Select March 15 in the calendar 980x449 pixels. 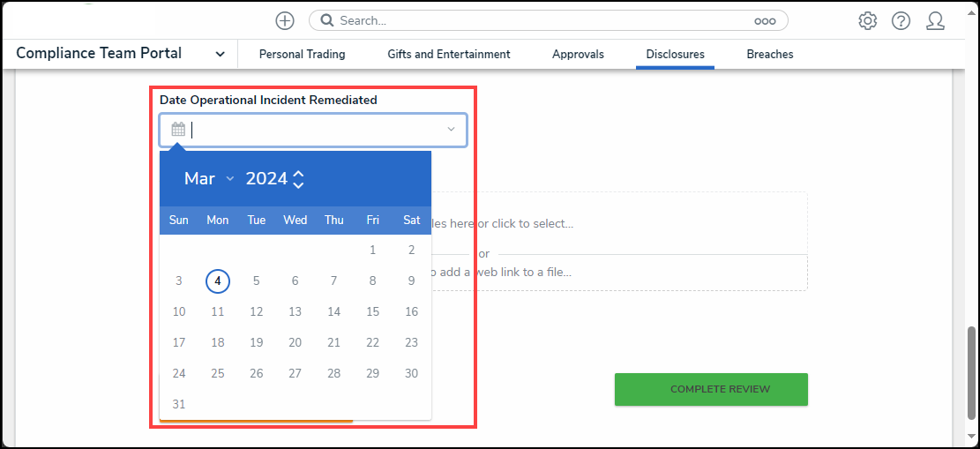coord(372,311)
